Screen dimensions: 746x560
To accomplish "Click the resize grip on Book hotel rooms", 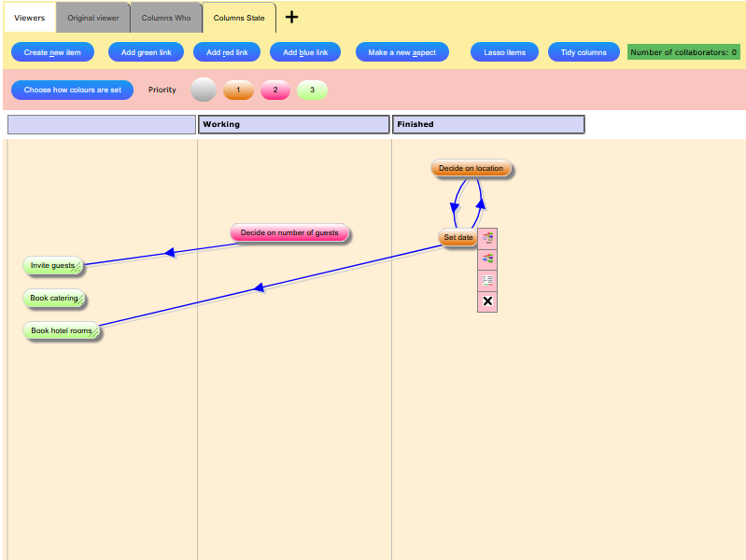I will pyautogui.click(x=94, y=333).
